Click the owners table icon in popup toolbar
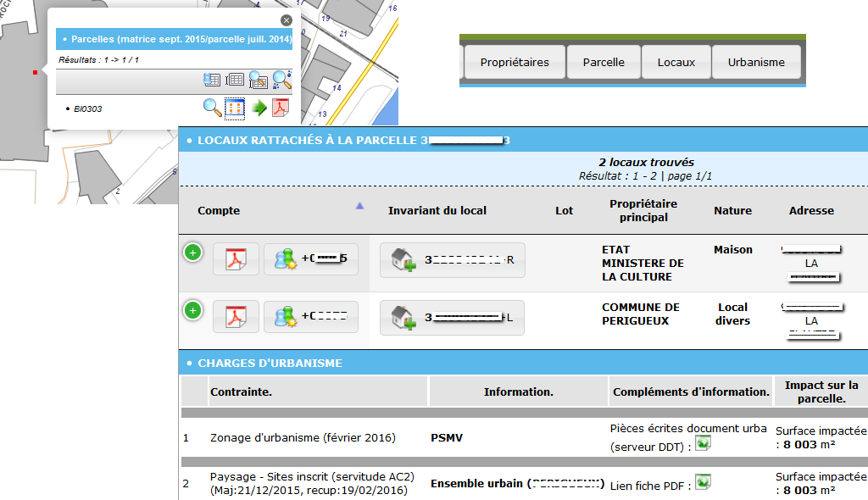This screenshot has height=500, width=868. click(x=212, y=81)
